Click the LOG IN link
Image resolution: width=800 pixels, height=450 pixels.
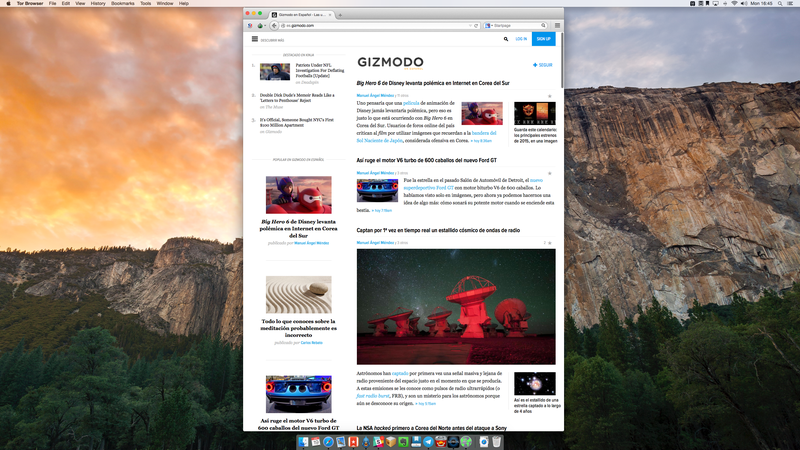[x=521, y=39]
